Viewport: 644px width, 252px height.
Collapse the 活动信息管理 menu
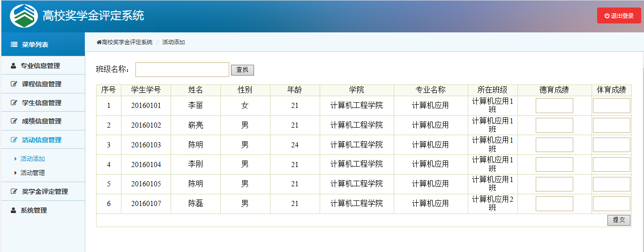pos(43,140)
